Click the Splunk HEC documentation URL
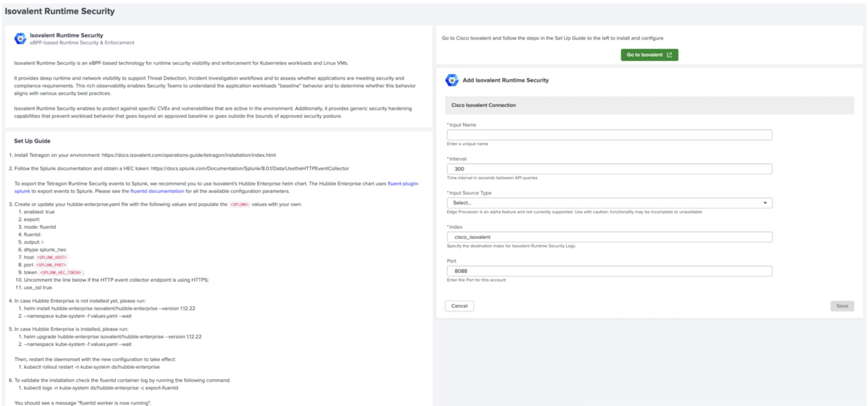 coord(250,168)
